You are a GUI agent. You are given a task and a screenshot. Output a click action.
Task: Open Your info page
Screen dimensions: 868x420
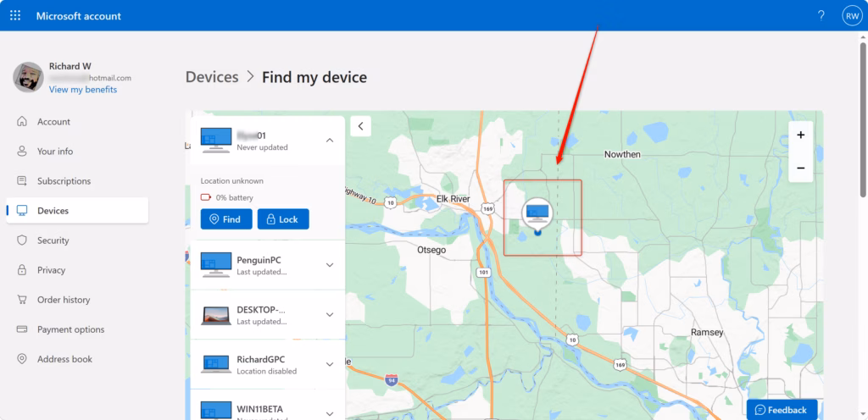(x=77, y=152)
